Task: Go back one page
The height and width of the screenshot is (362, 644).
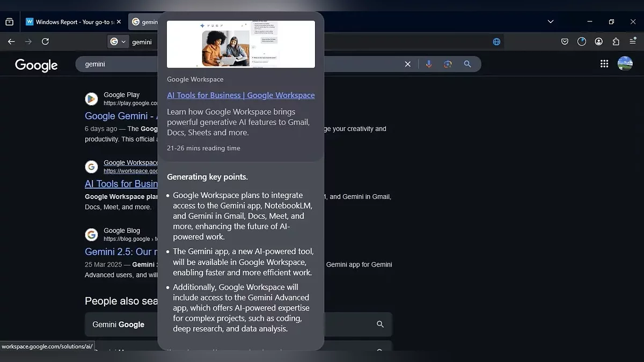Action: (x=11, y=41)
